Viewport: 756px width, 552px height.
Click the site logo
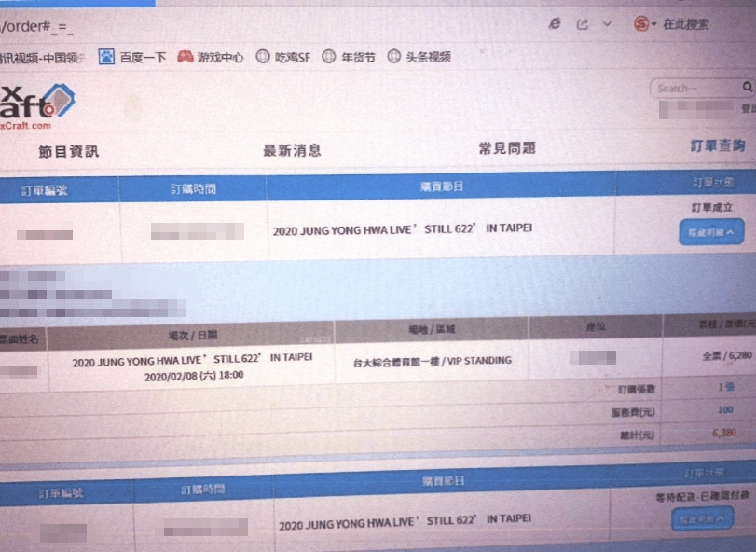click(x=37, y=106)
